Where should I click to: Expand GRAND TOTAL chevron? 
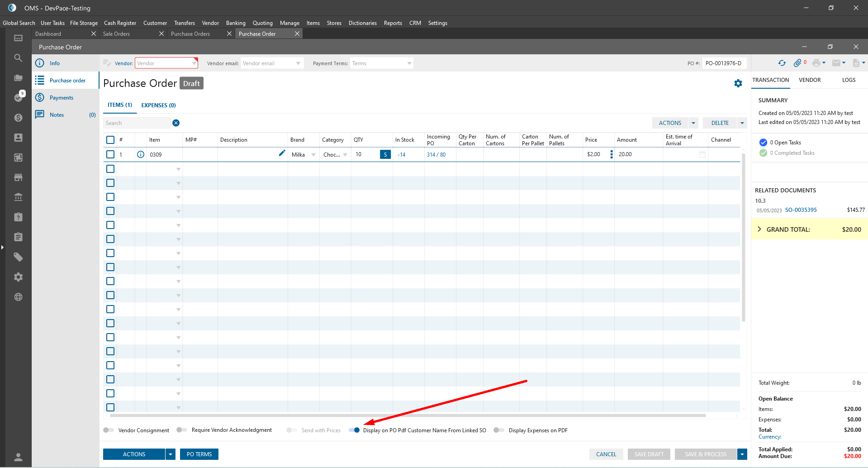click(x=759, y=229)
